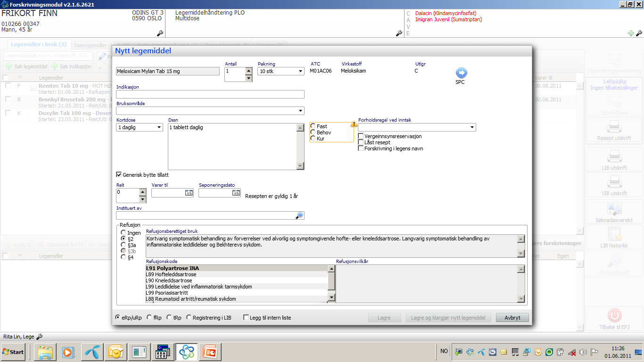Select the Fast radio button
Viewport: 644px width, 362px height.
[x=313, y=126]
